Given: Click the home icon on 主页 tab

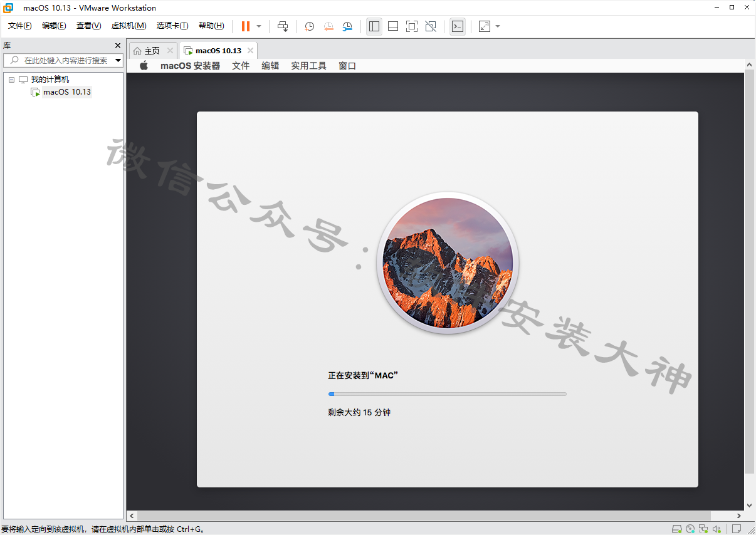Looking at the screenshot, I should [137, 51].
